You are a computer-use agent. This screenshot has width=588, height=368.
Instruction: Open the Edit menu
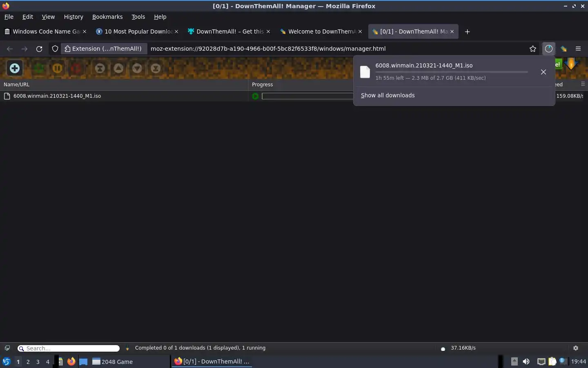(28, 17)
